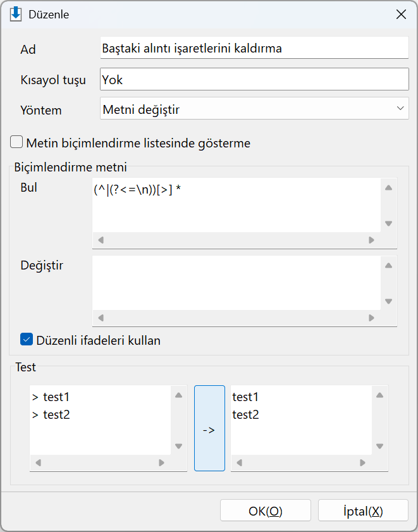418x532 pixels.
Task: Click left arrow of Değiştir horizontal scrollbar
Action: (101, 318)
